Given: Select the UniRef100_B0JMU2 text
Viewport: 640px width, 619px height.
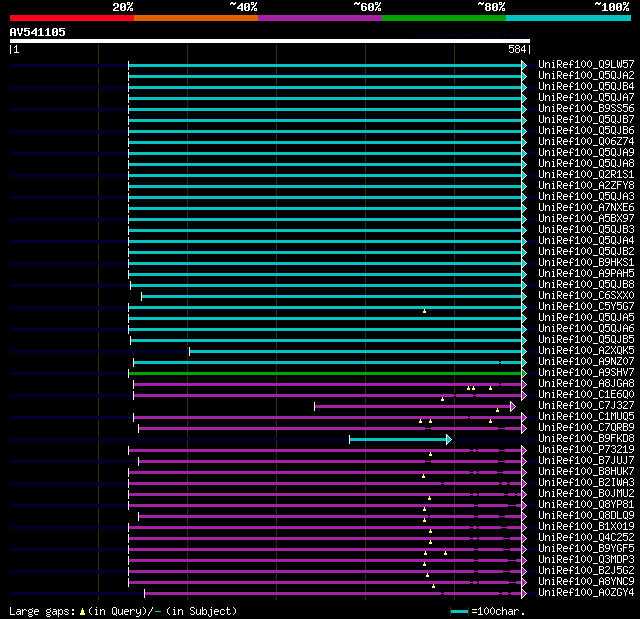Looking at the screenshot, I should [586, 494].
